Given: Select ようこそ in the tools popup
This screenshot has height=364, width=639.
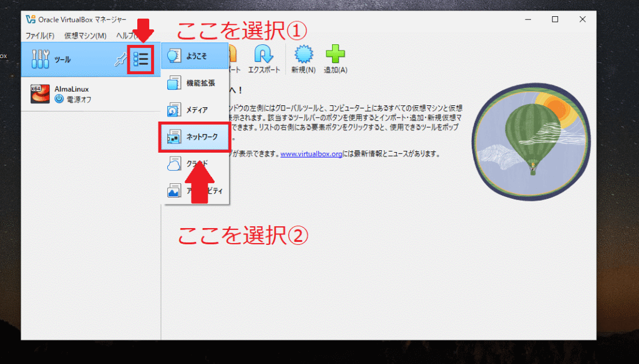Looking at the screenshot, I should [x=195, y=55].
